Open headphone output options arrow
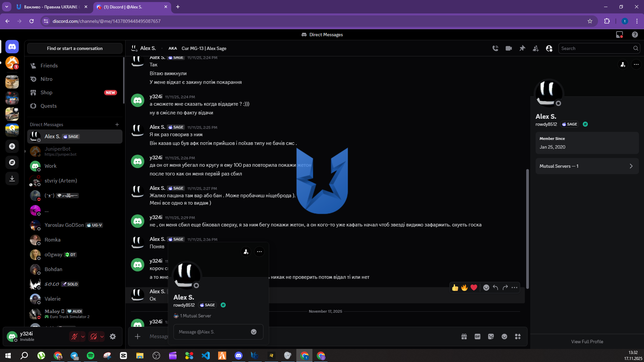 point(102,337)
